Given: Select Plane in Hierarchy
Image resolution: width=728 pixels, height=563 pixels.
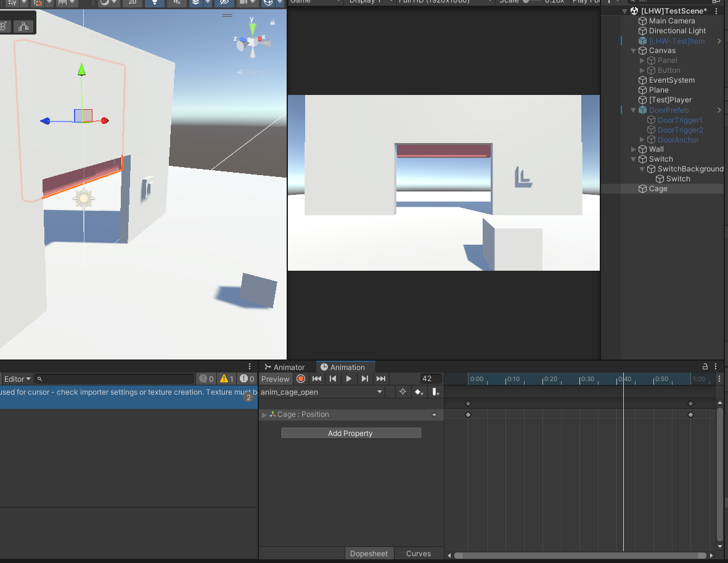Looking at the screenshot, I should tap(658, 89).
